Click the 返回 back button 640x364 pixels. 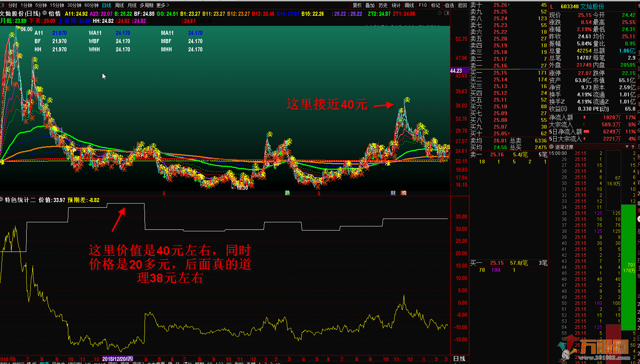click(x=462, y=5)
